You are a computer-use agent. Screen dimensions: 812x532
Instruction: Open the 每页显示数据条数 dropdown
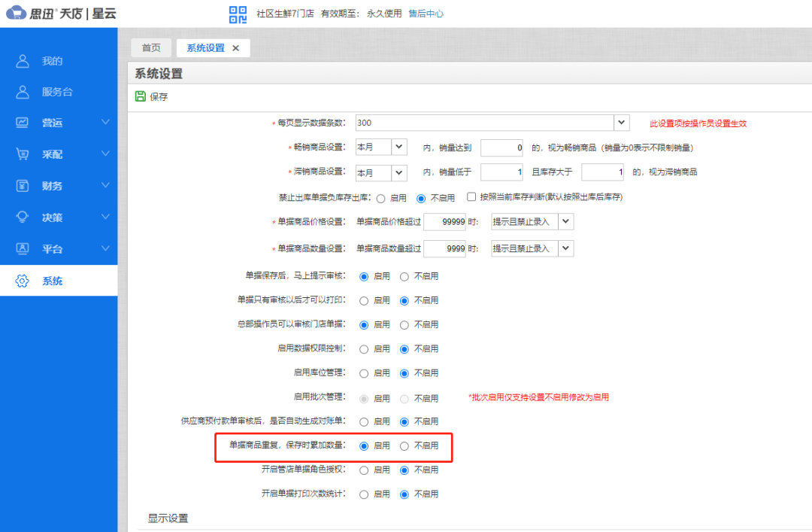point(622,121)
